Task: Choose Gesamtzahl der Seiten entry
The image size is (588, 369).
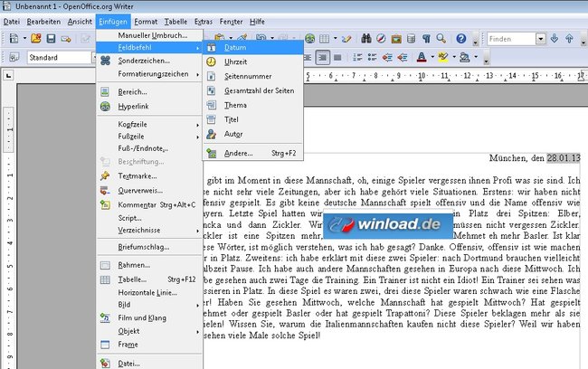Action: [253, 90]
